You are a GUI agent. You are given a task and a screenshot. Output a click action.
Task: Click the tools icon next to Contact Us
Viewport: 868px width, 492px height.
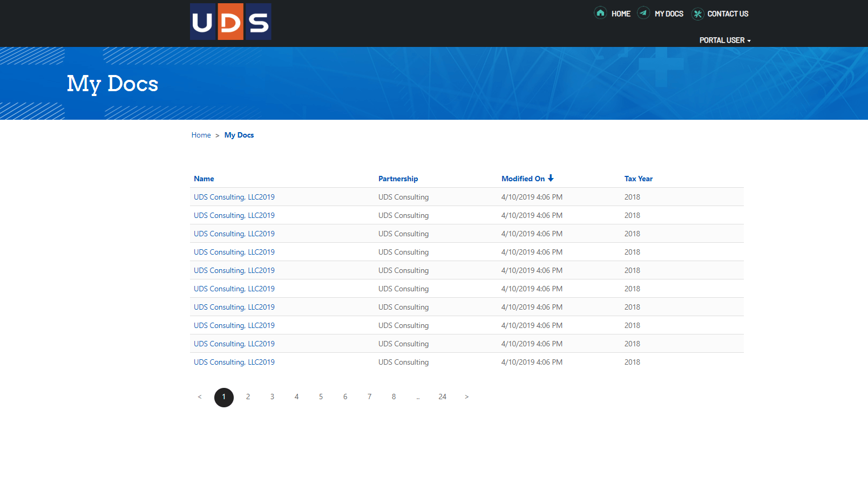point(697,13)
